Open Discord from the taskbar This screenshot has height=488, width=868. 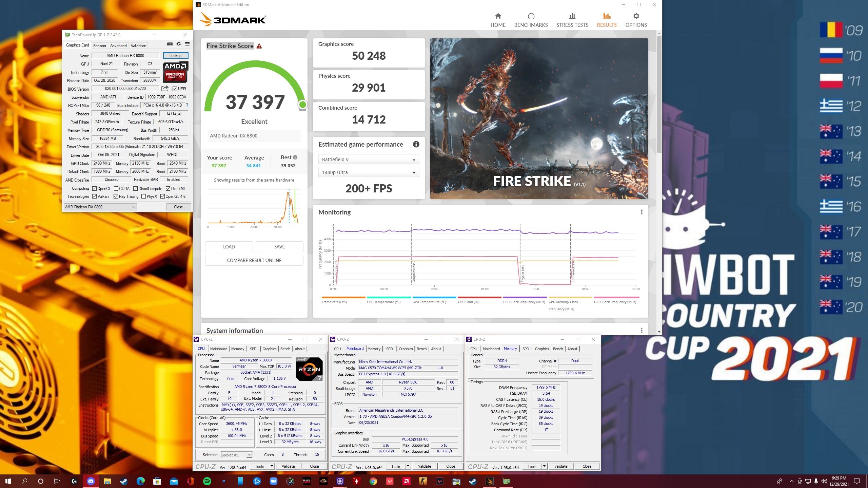coord(91,481)
